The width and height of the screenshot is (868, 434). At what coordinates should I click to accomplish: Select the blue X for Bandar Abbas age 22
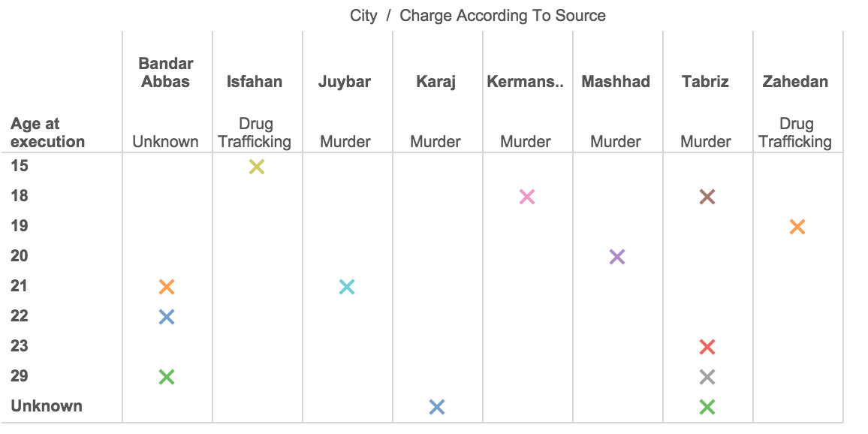(167, 317)
